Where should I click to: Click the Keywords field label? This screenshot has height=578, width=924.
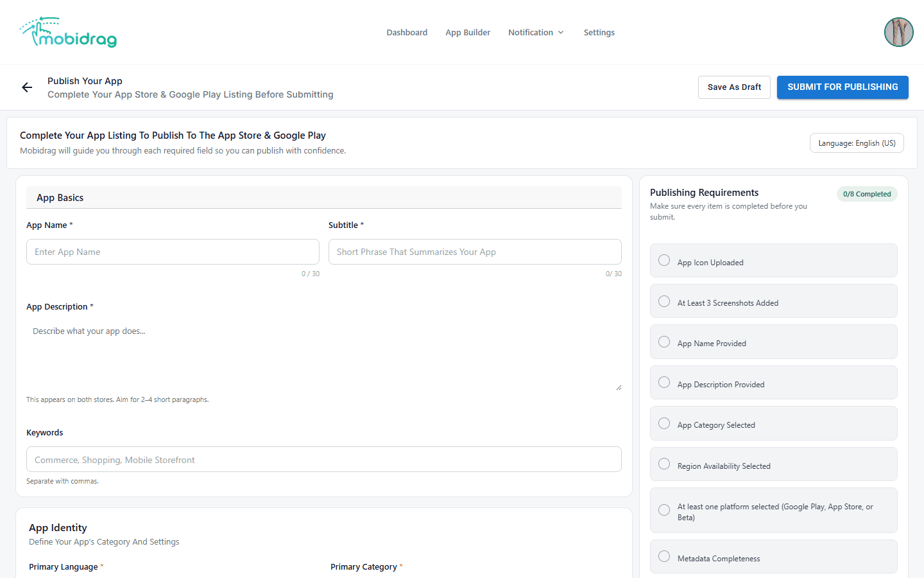click(45, 432)
